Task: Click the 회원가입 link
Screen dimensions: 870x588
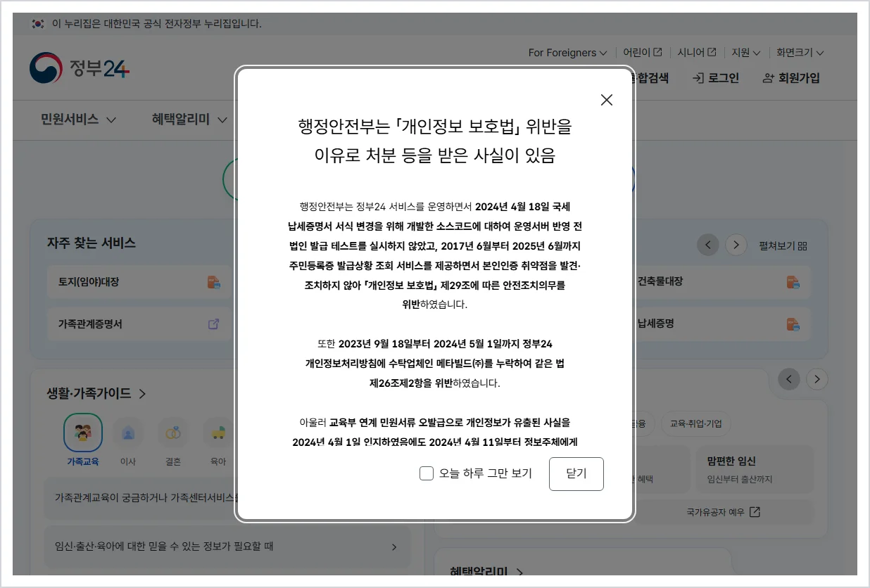Action: pyautogui.click(x=791, y=78)
